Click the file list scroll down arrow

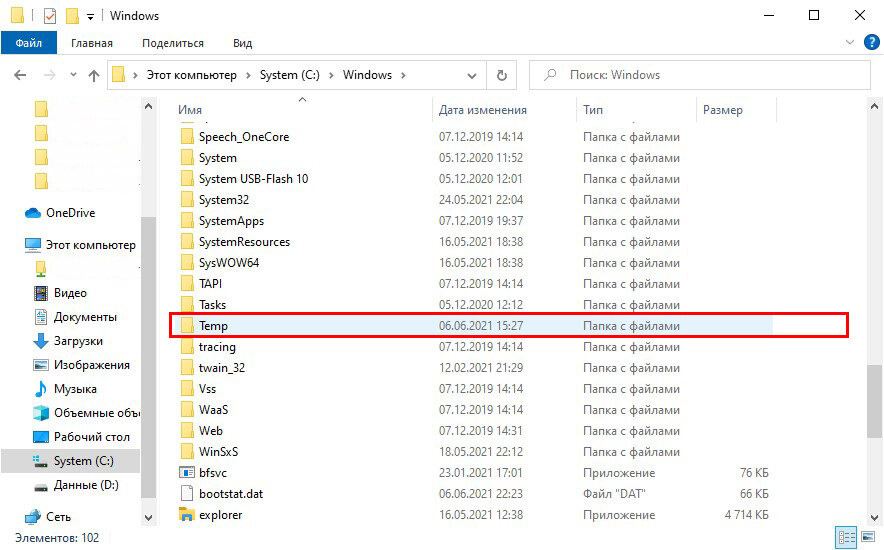(874, 517)
